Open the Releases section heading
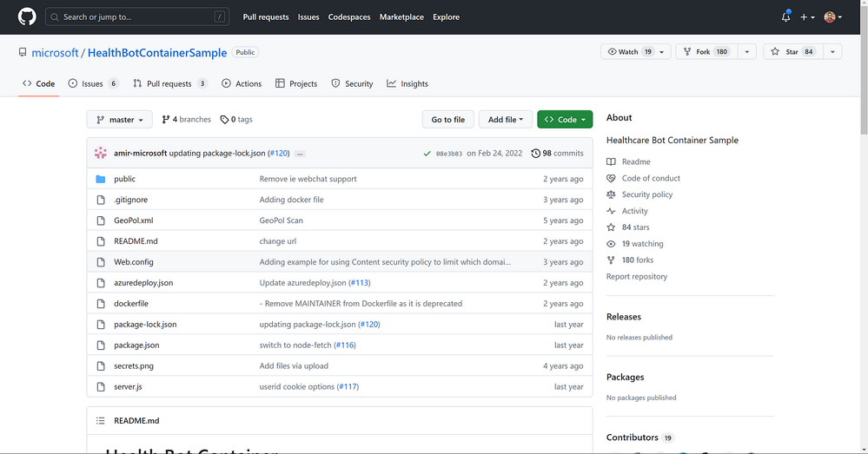The height and width of the screenshot is (454, 868). [623, 316]
